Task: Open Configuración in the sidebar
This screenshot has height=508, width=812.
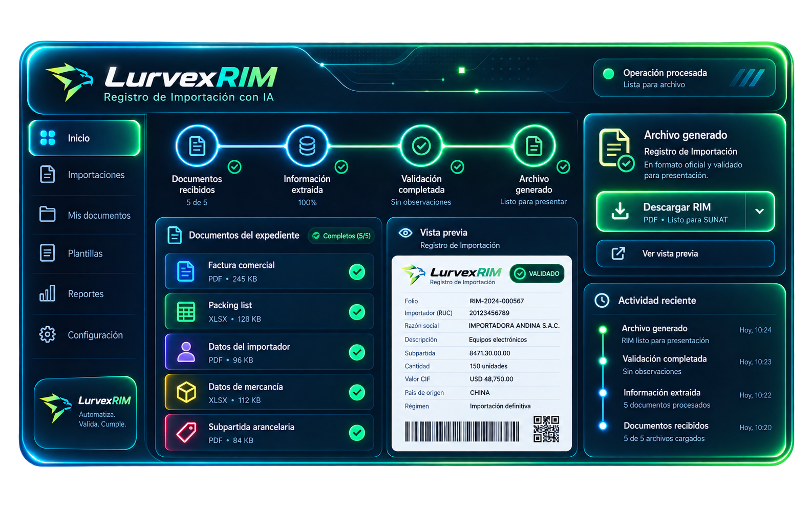Action: tap(84, 335)
